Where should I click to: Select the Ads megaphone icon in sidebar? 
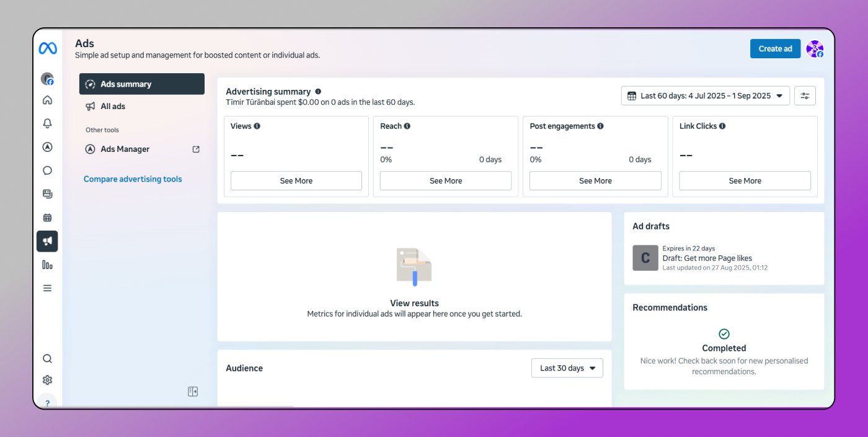(x=47, y=241)
